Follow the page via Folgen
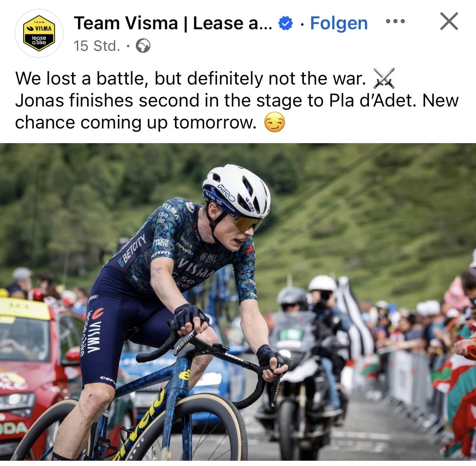 pos(339,23)
